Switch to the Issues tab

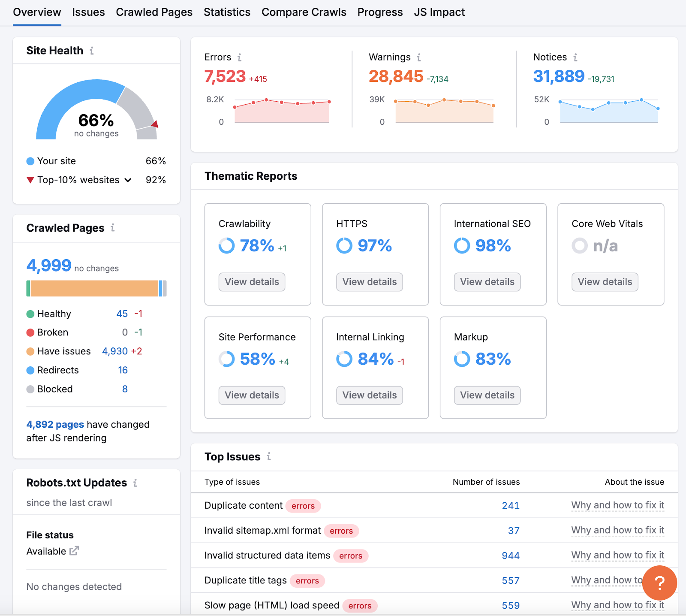[x=88, y=12]
